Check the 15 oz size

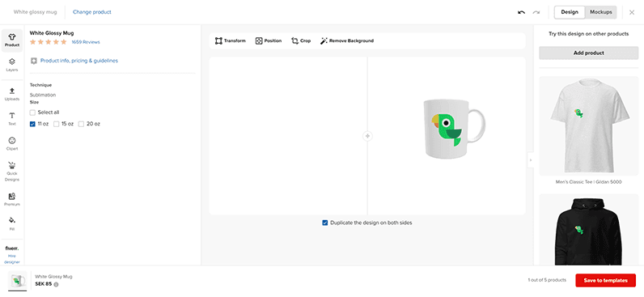pyautogui.click(x=57, y=124)
